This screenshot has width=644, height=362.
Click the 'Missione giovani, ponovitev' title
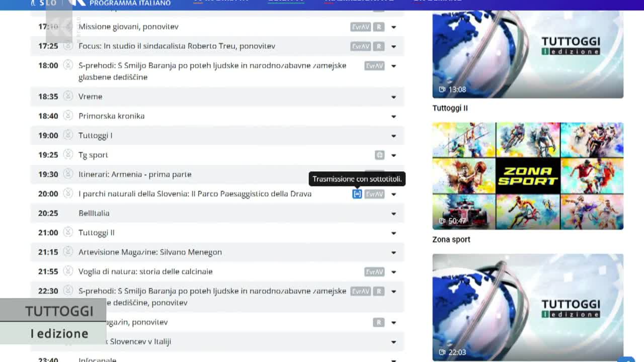click(128, 27)
